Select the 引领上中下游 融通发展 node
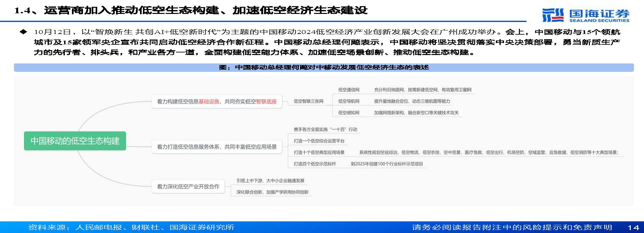Viewport: 644px width, 233px height. click(270, 181)
